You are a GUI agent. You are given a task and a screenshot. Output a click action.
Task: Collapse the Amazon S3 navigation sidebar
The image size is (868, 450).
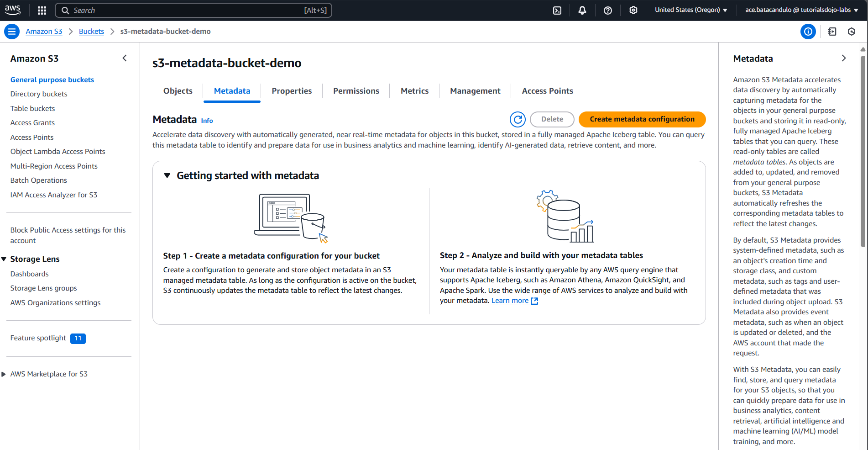pyautogui.click(x=125, y=58)
